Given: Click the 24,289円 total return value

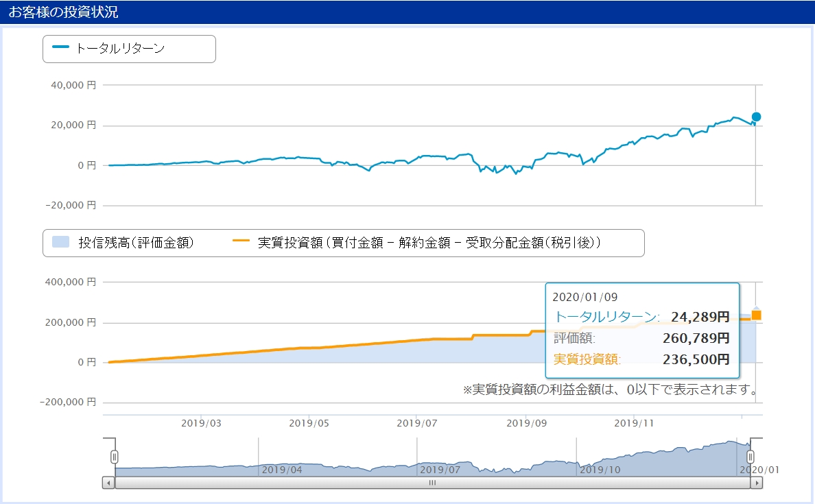Looking at the screenshot, I should pyautogui.click(x=700, y=317).
